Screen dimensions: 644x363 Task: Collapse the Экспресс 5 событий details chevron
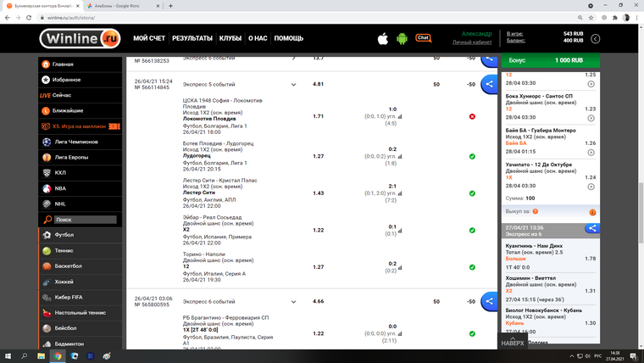pyautogui.click(x=293, y=85)
